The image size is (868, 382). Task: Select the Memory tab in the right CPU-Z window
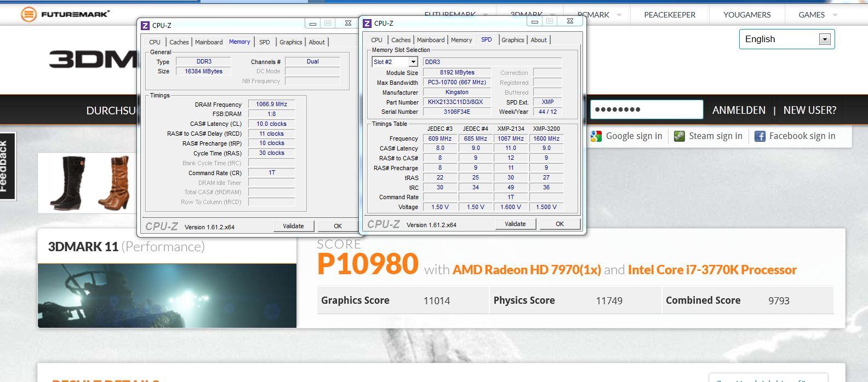pyautogui.click(x=461, y=40)
